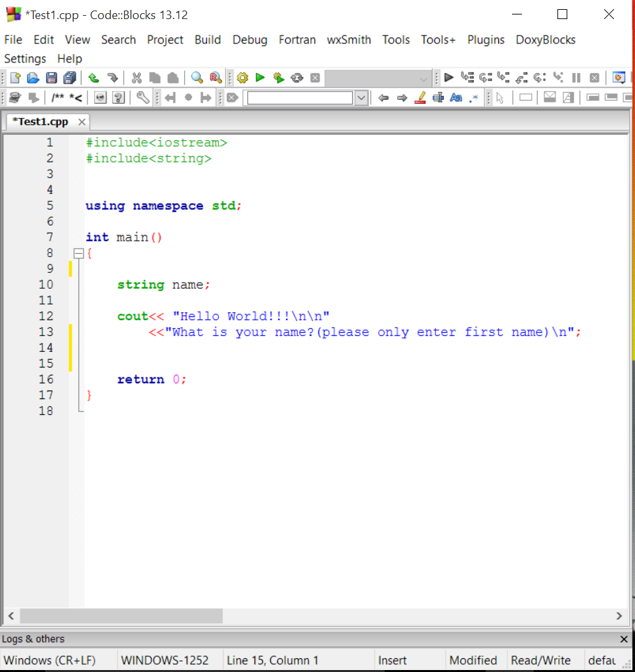Click the Stop debugger icon

tap(594, 78)
